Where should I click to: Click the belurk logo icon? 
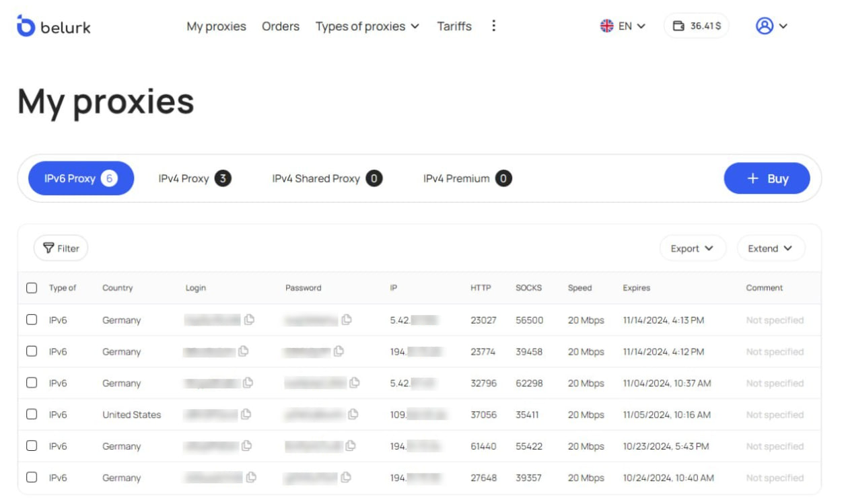pos(26,26)
